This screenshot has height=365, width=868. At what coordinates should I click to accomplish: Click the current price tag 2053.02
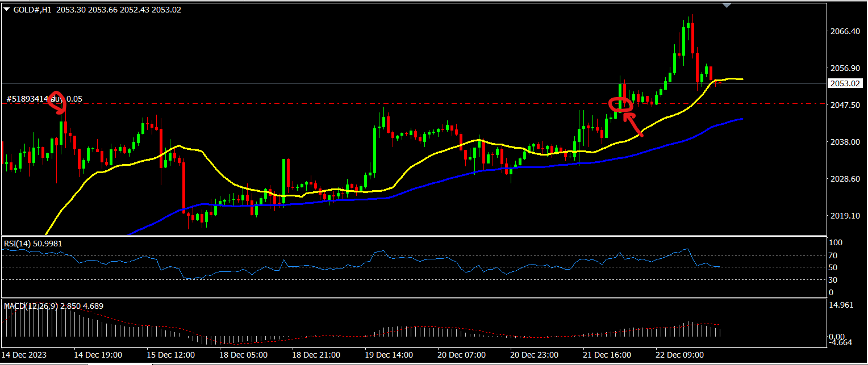(x=845, y=83)
